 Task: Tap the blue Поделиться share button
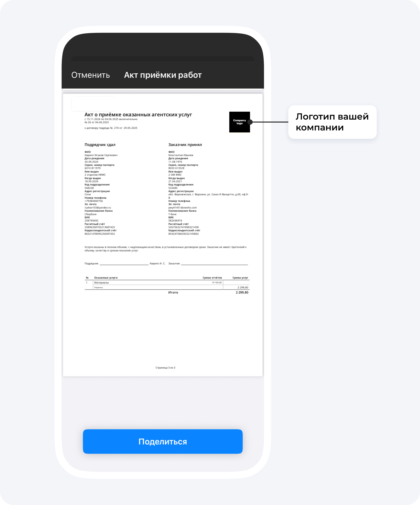coord(163,441)
